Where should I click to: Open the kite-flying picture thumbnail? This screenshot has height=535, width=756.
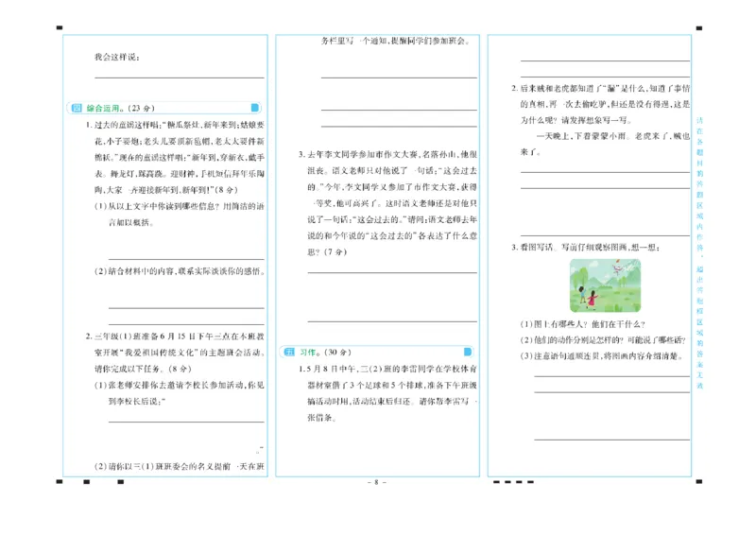tap(605, 285)
